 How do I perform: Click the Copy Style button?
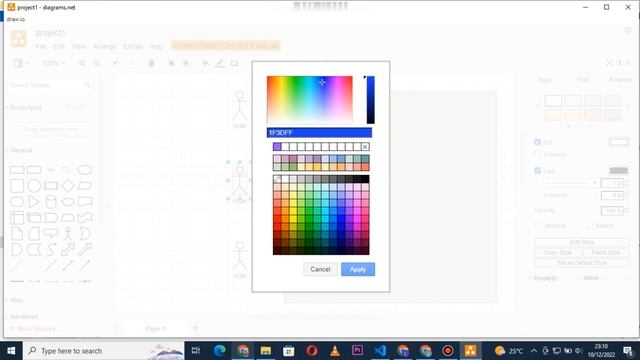(x=558, y=253)
